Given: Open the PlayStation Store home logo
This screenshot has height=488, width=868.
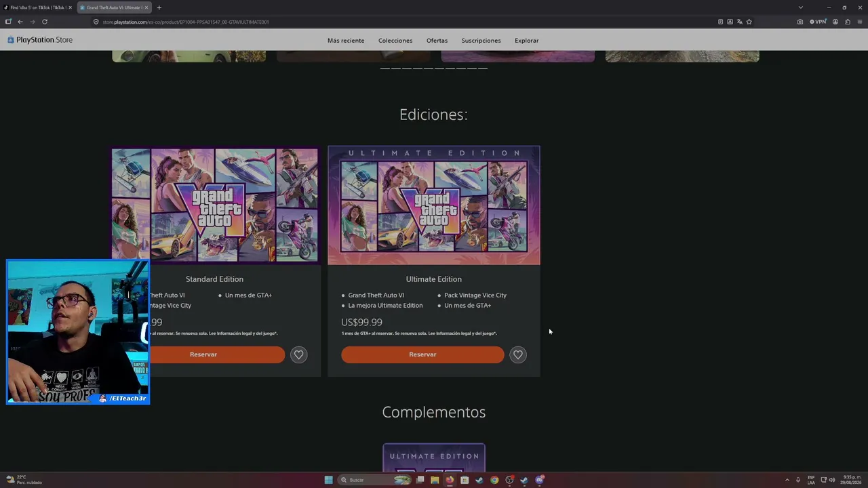Looking at the screenshot, I should [40, 40].
